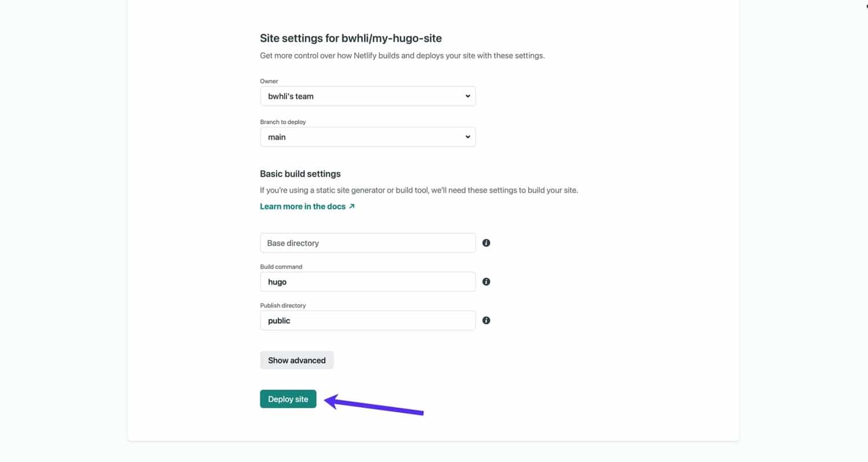Open the Owner dropdown showing bwhli's team
Image resolution: width=868 pixels, height=462 pixels.
pos(367,96)
